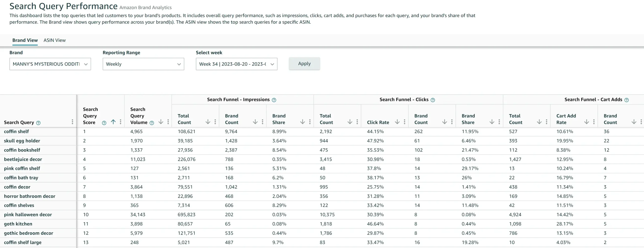Open the Select week dropdown

click(x=236, y=64)
